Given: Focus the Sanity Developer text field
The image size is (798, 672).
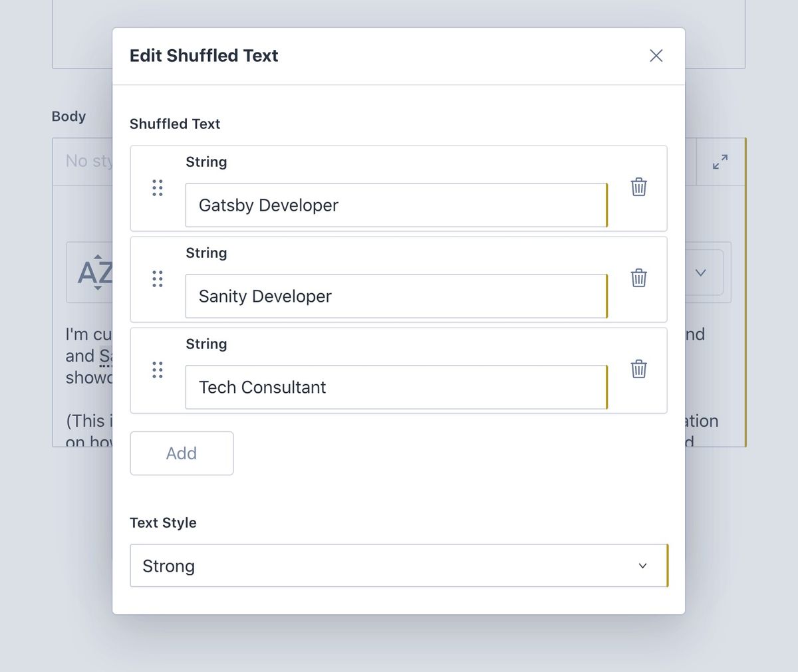Looking at the screenshot, I should 396,296.
